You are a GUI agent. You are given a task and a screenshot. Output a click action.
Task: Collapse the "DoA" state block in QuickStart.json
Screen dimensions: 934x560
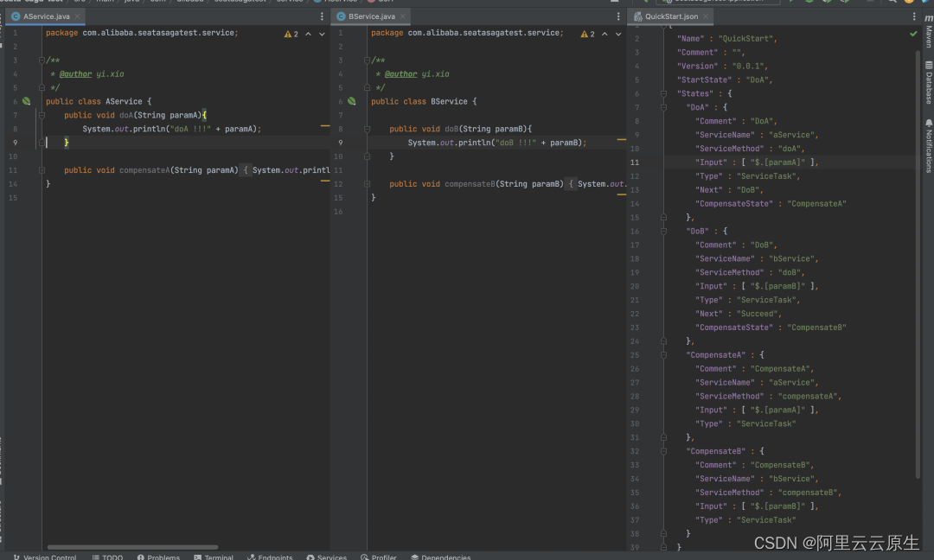663,108
